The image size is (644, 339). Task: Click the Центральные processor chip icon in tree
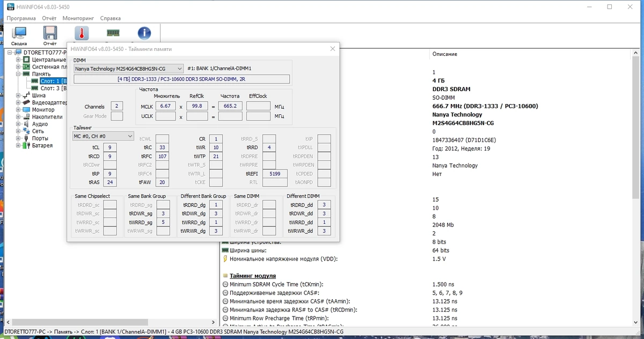tap(27, 60)
